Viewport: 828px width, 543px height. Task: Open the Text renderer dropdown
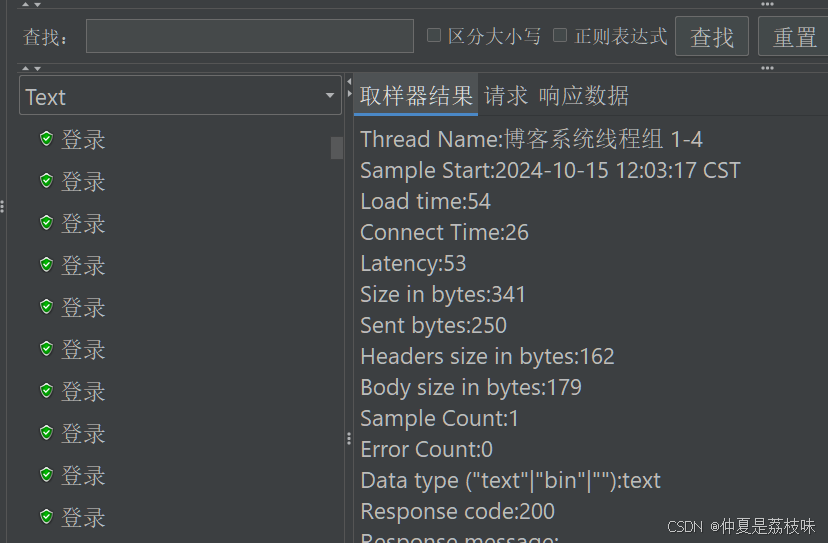(180, 96)
